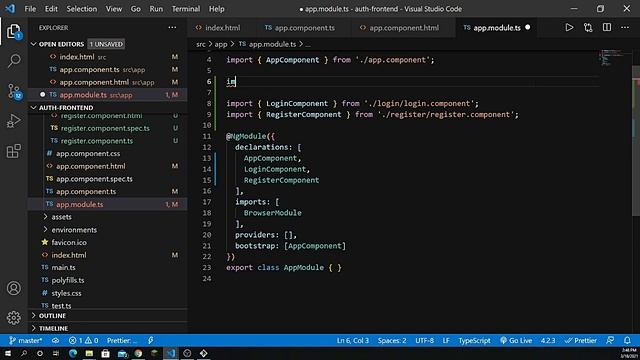640x360 pixels.
Task: Open the notifications bell
Action: (x=627, y=340)
